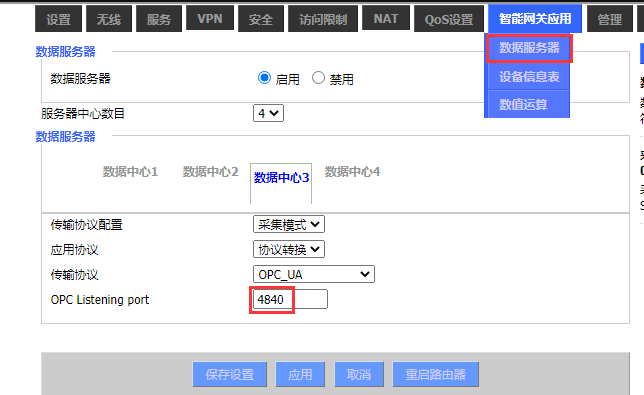Open the 应用协议 协议转换 dropdown
This screenshot has height=395, width=644.
(x=289, y=249)
